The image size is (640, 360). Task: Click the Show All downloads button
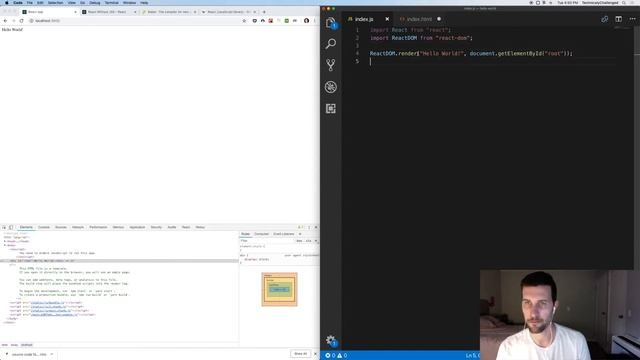coord(300,354)
